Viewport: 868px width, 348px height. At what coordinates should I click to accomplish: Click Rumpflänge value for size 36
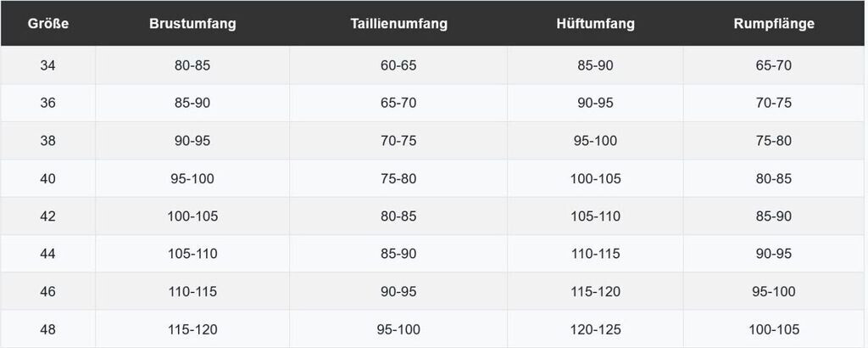[x=774, y=103]
